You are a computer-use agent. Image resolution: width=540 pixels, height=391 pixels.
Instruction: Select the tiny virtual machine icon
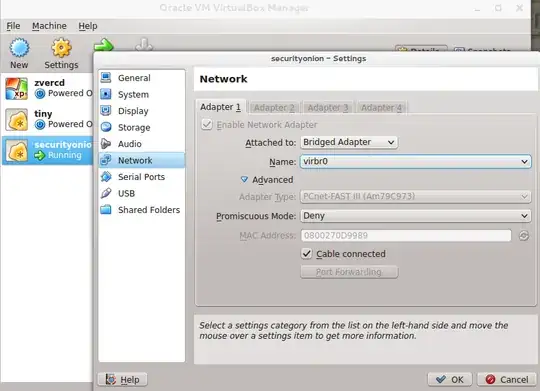pos(17,120)
